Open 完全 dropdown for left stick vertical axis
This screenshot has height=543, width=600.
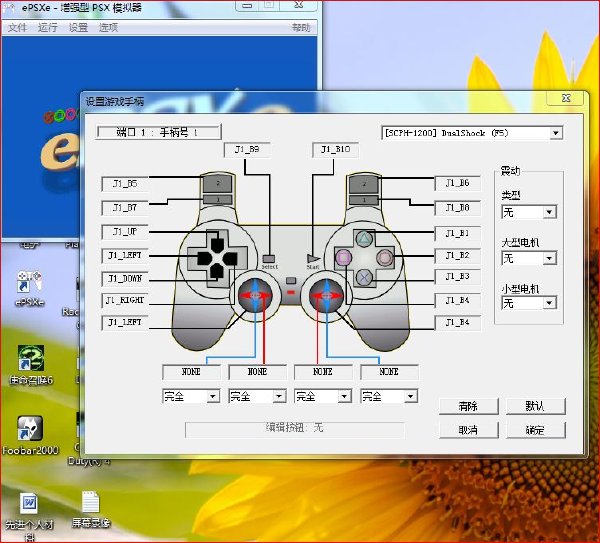click(x=191, y=396)
